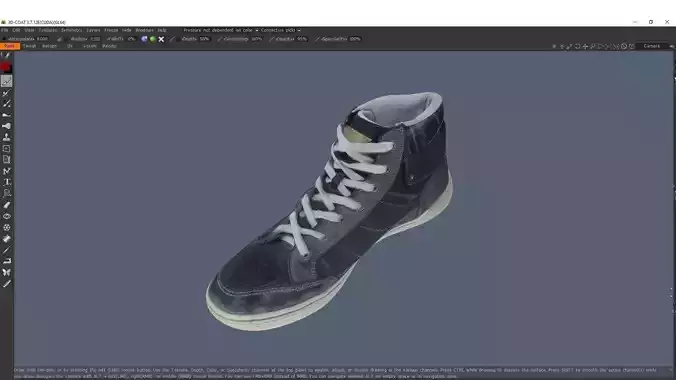The width and height of the screenshot is (676, 380).
Task: Toggle the Smoothing channel icon
Action: 220,39
